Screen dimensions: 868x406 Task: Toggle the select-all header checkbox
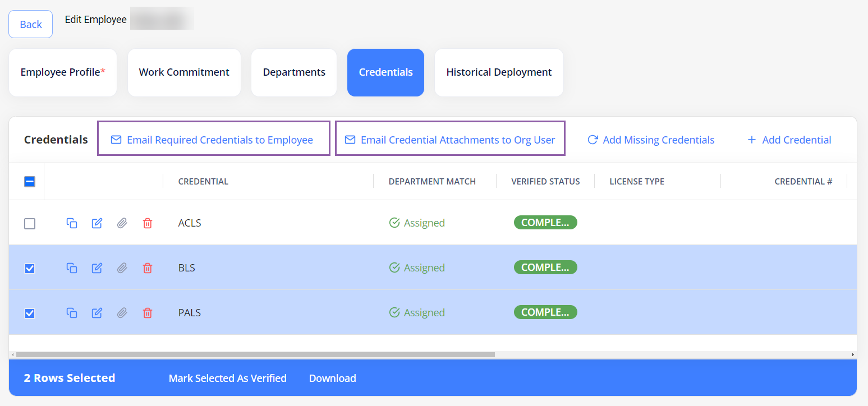[30, 182]
